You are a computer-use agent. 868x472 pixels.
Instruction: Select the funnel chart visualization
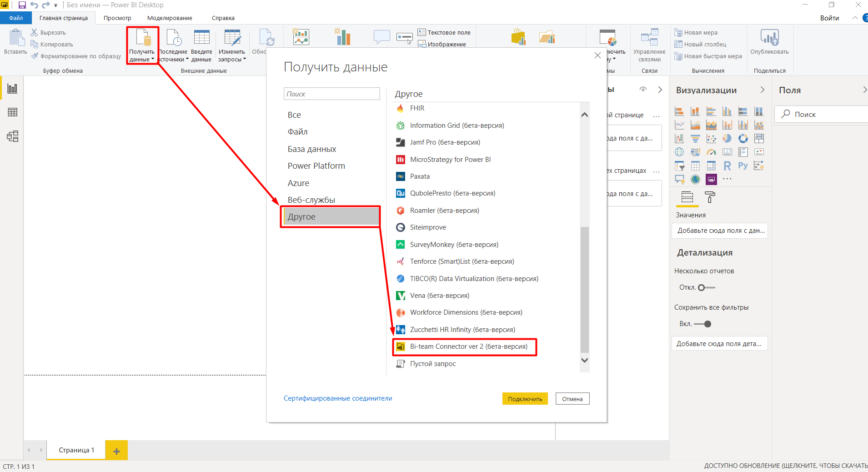pyautogui.click(x=695, y=139)
